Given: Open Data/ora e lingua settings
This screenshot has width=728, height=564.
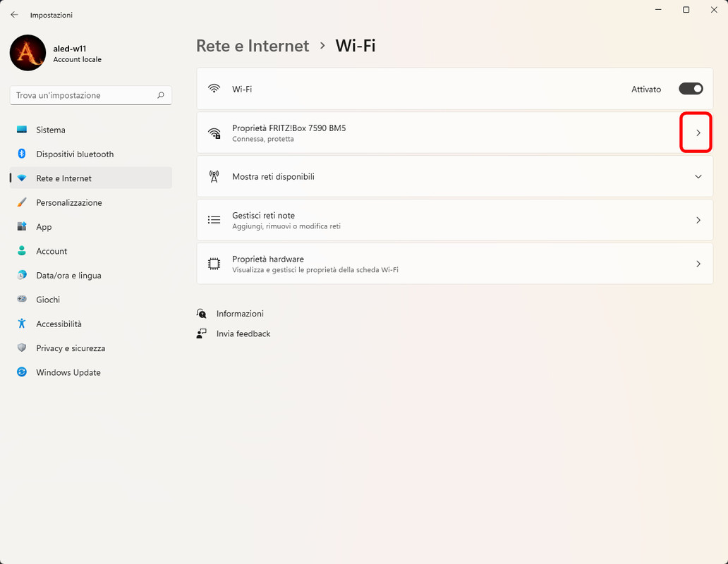Looking at the screenshot, I should [x=68, y=276].
